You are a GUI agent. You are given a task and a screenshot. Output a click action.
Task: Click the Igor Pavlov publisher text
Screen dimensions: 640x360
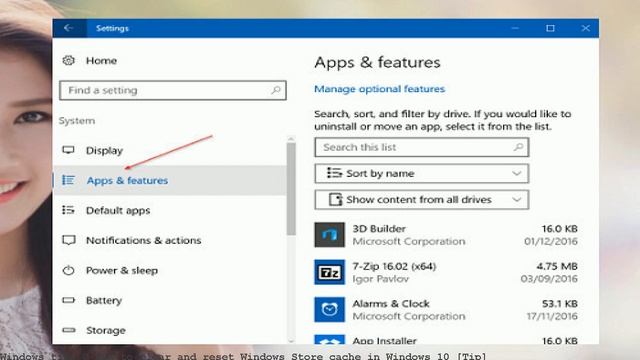[x=380, y=279]
